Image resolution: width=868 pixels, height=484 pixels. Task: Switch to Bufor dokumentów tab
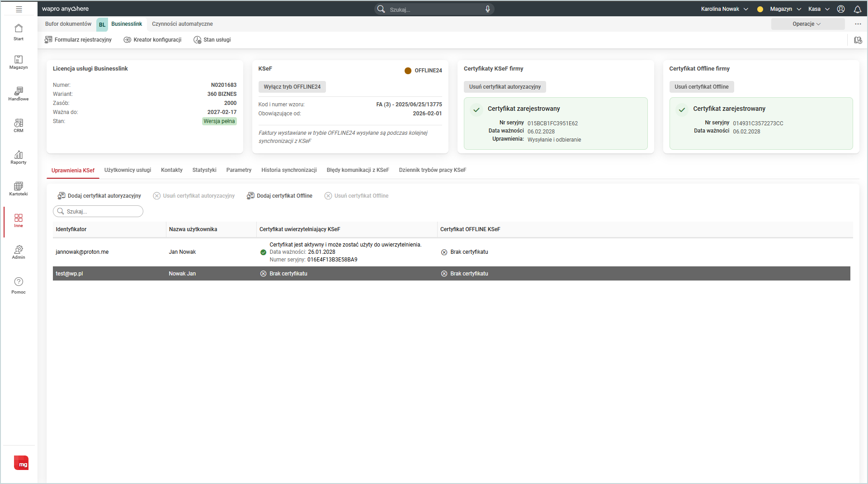(68, 24)
